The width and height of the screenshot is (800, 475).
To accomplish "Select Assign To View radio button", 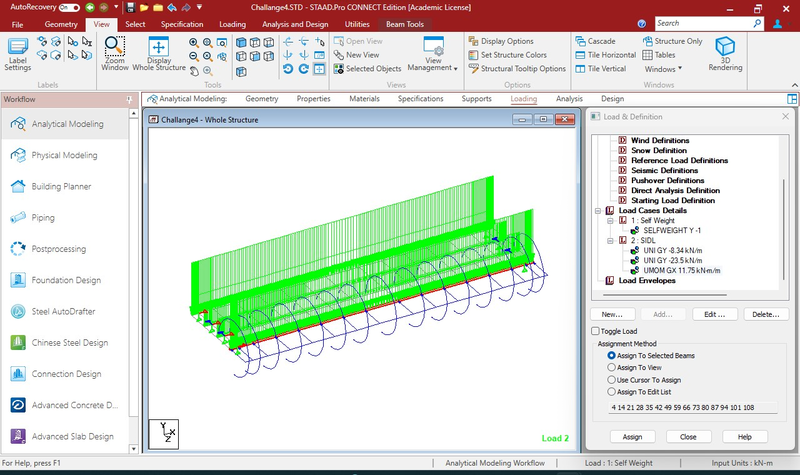I will tap(612, 367).
